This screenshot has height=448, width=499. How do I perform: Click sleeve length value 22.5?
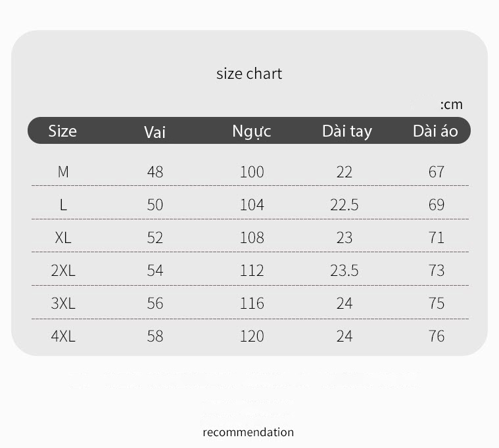(345, 205)
